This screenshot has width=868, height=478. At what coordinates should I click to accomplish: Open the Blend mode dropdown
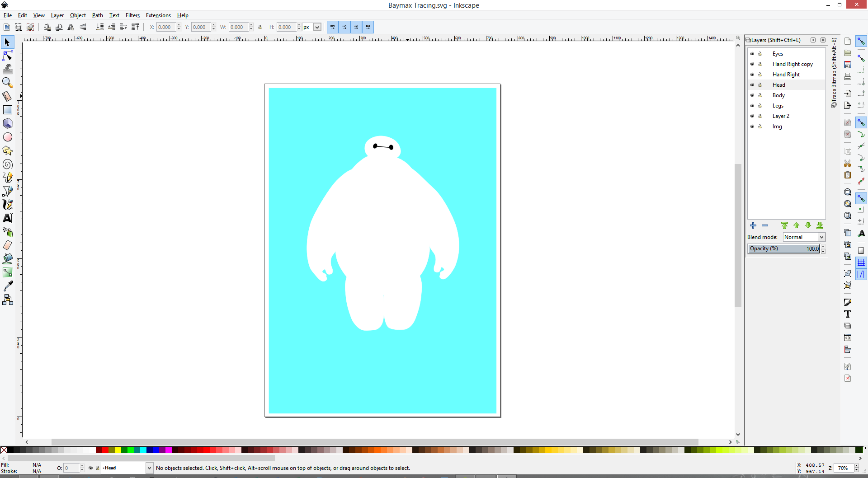(804, 237)
